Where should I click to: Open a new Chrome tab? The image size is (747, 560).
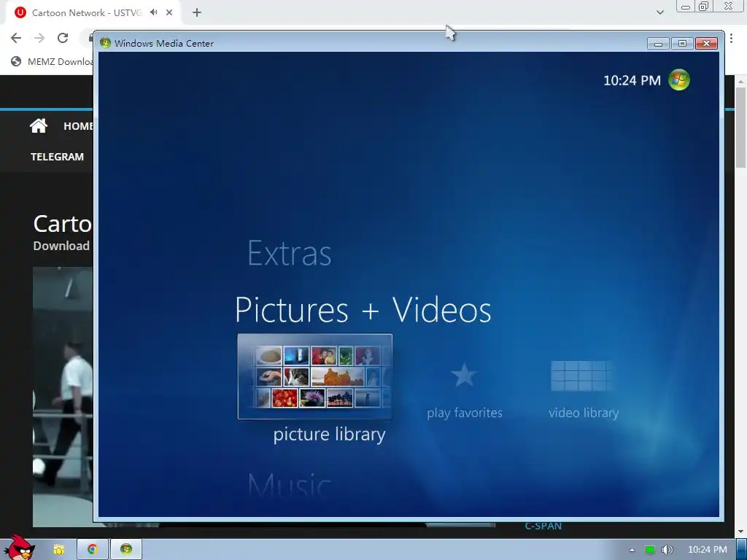197,13
